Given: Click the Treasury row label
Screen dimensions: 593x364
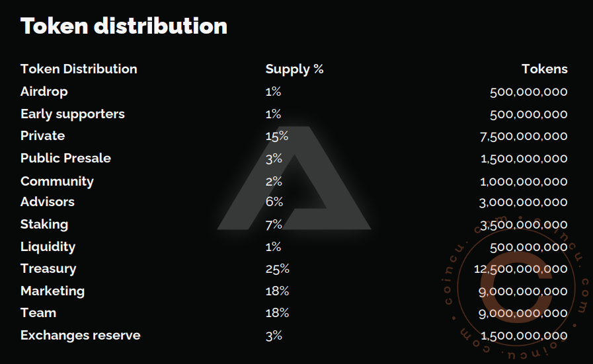Looking at the screenshot, I should tap(48, 268).
